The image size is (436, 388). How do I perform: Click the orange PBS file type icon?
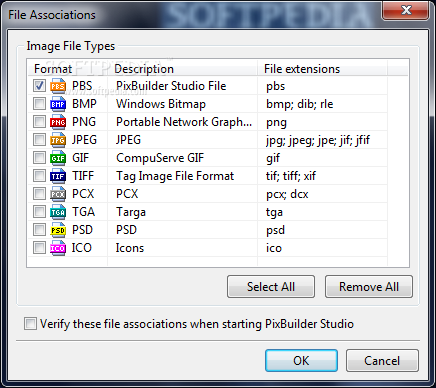click(x=58, y=86)
